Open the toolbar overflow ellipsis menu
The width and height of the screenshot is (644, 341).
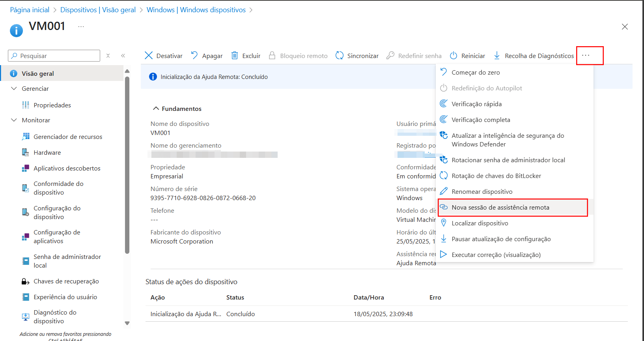click(x=586, y=55)
